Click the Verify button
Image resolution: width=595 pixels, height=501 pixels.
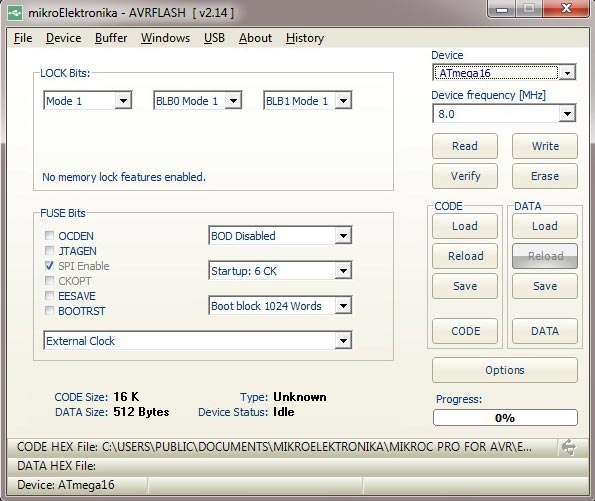465,176
